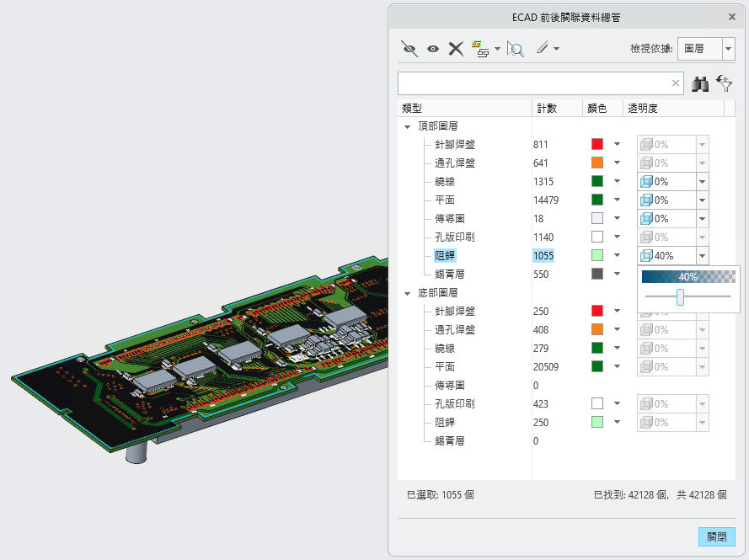Click the show (eye) icon

(x=433, y=49)
